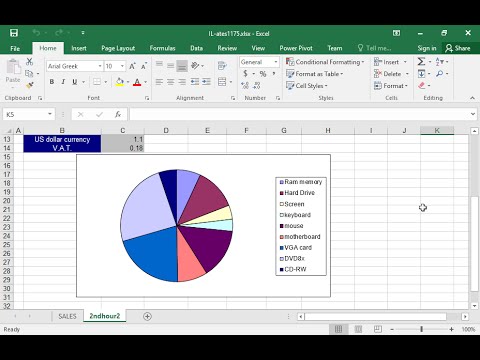This screenshot has height=360, width=480.
Task: Click the Cut scissors icon
Action: [x=30, y=61]
